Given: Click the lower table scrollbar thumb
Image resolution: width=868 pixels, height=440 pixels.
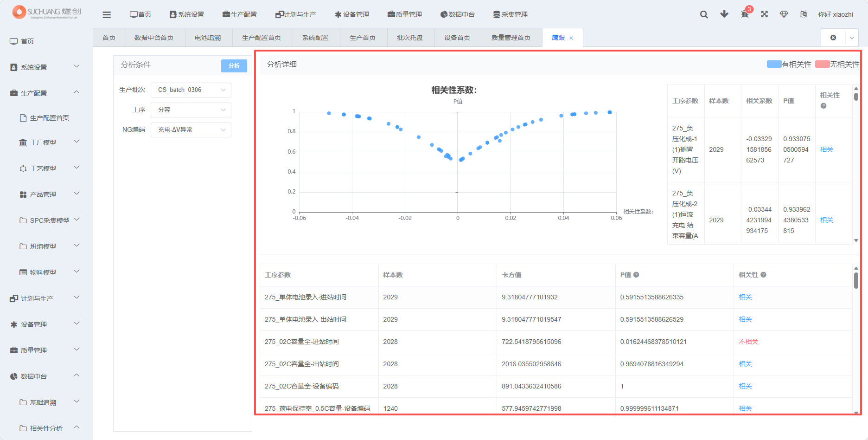Looking at the screenshot, I should [x=856, y=280].
